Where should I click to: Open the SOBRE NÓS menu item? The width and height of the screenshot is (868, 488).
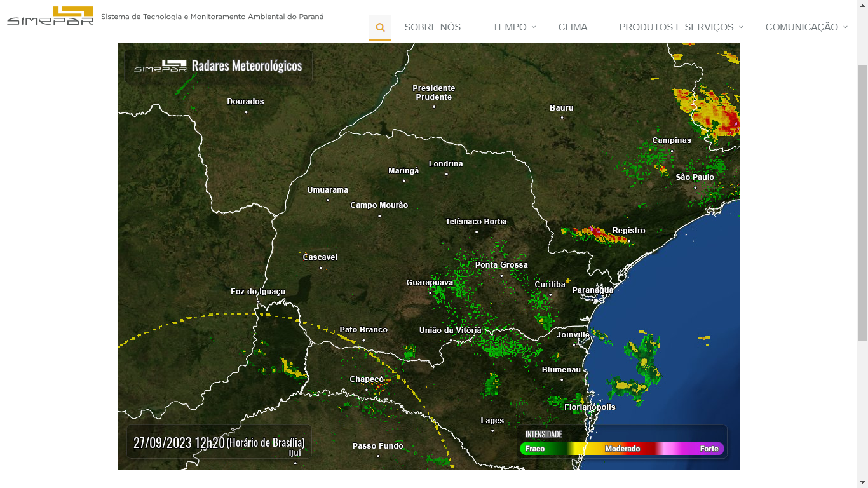click(x=432, y=27)
